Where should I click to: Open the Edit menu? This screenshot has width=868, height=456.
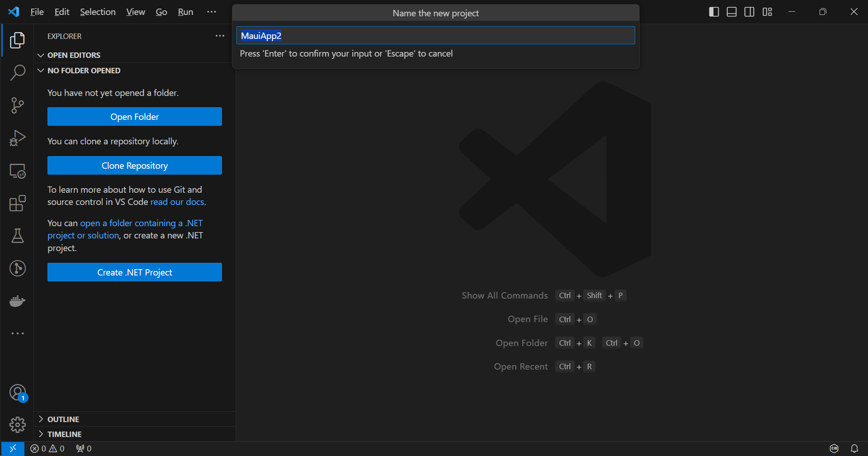click(62, 12)
